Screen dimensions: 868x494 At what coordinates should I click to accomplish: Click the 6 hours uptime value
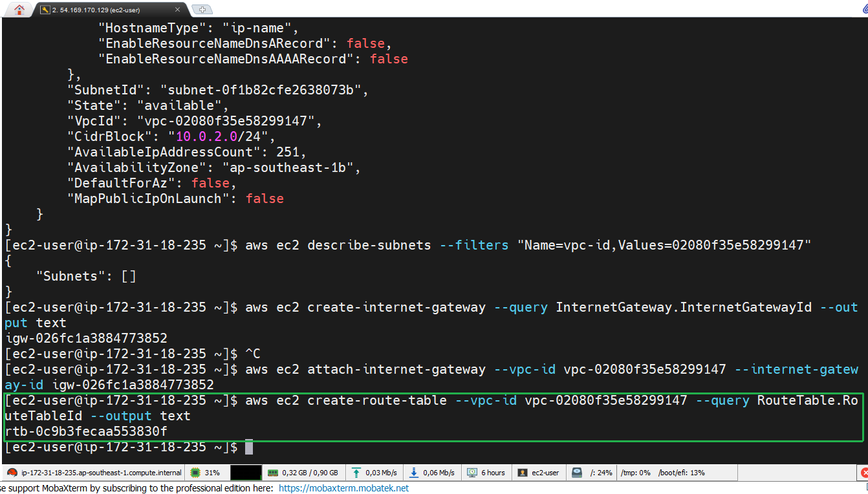tap(494, 473)
